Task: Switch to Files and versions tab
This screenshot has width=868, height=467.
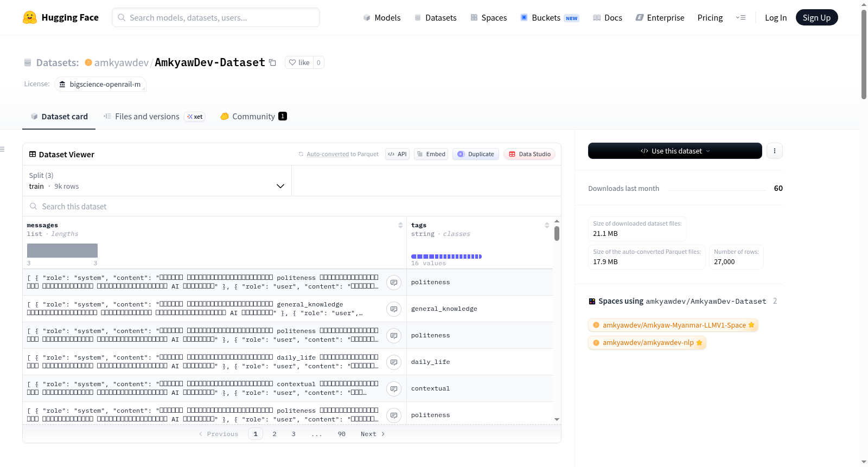Action: point(154,116)
